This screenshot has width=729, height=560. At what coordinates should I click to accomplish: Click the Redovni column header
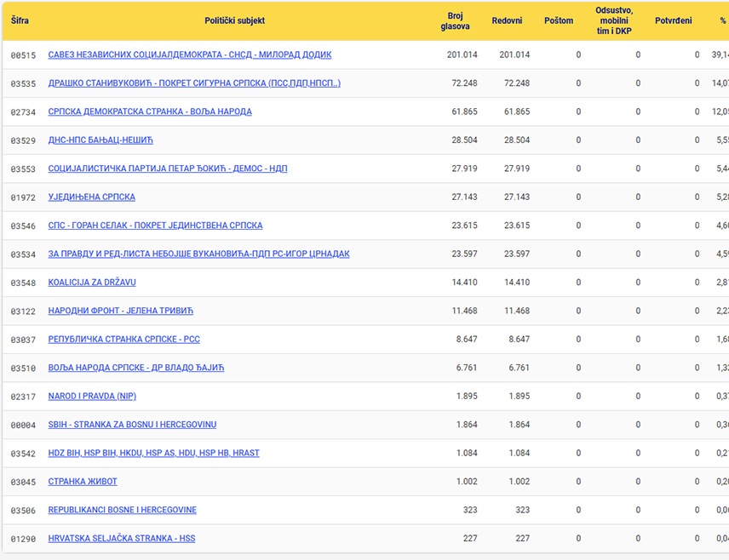point(507,20)
